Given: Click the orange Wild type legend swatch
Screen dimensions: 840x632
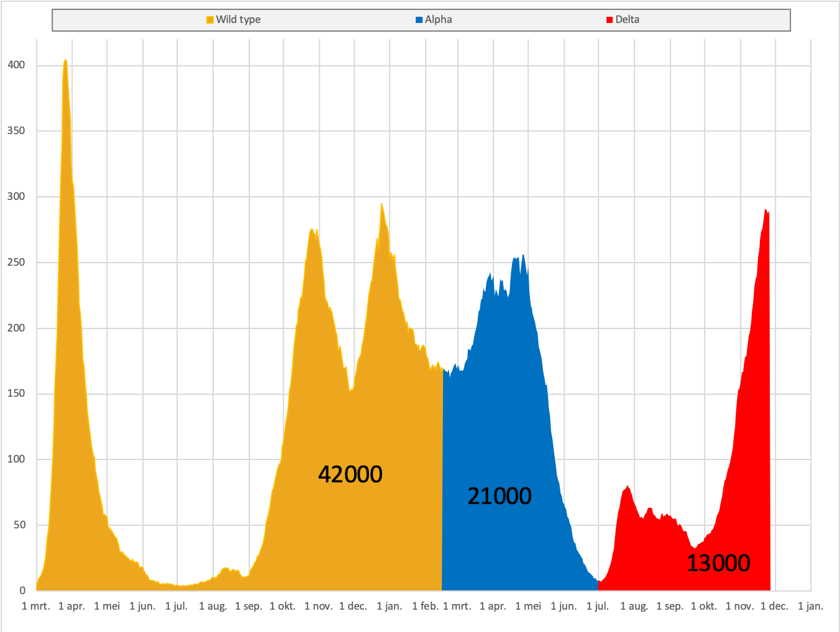Looking at the screenshot, I should point(210,20).
